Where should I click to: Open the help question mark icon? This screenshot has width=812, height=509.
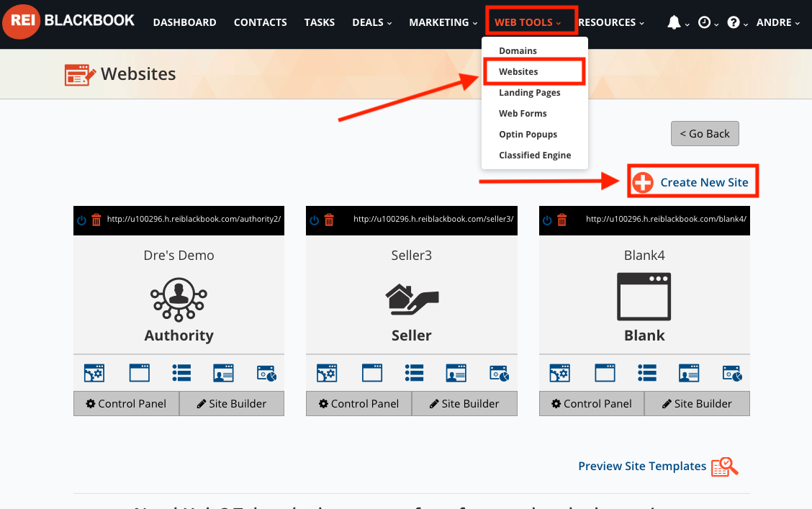pos(734,22)
